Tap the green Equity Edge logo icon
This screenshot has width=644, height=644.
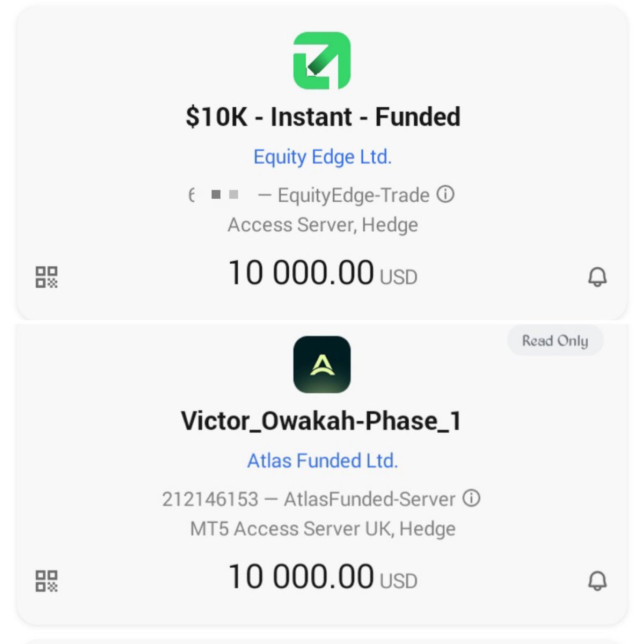[x=322, y=61]
